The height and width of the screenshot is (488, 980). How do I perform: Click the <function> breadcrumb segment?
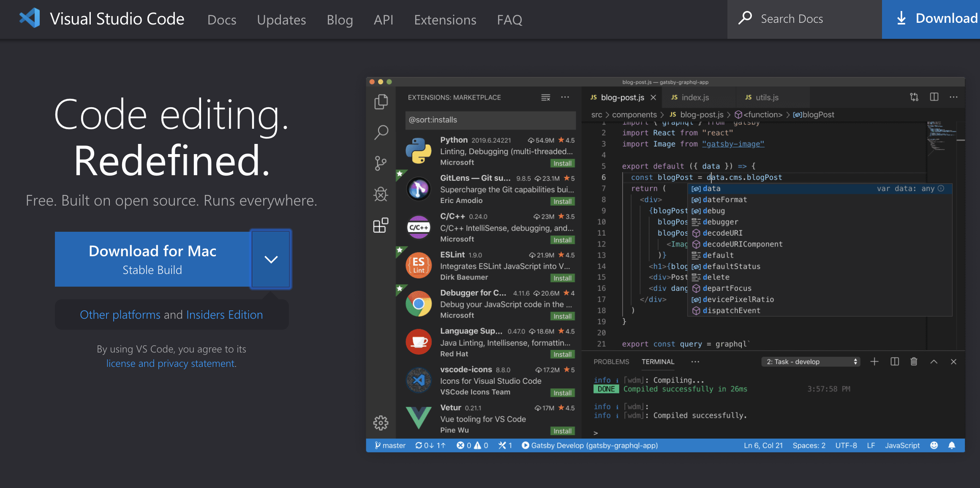click(x=759, y=114)
